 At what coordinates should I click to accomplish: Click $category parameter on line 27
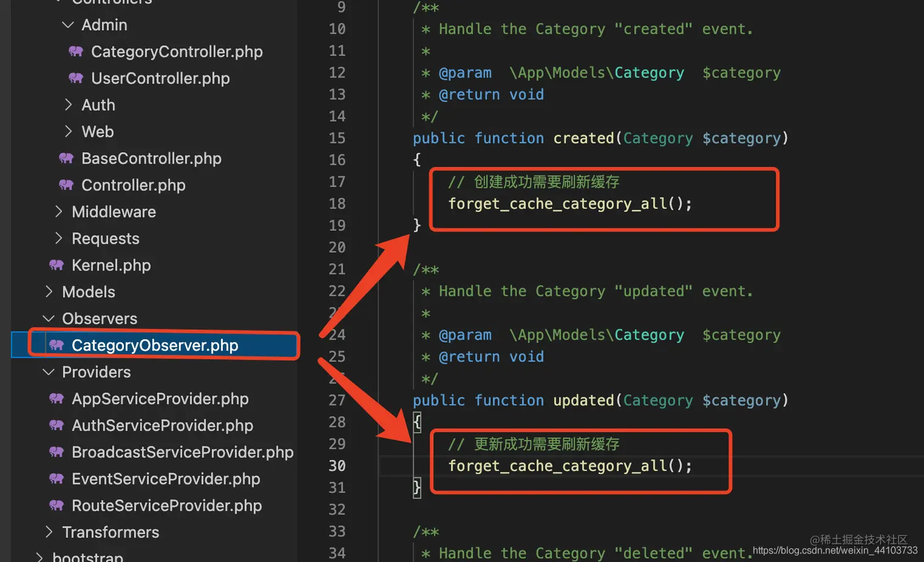click(741, 400)
